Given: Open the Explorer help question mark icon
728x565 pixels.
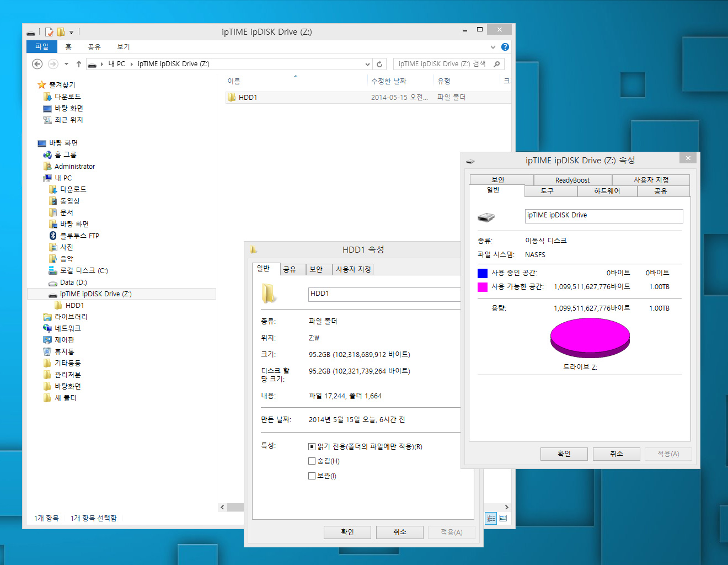Looking at the screenshot, I should point(505,47).
